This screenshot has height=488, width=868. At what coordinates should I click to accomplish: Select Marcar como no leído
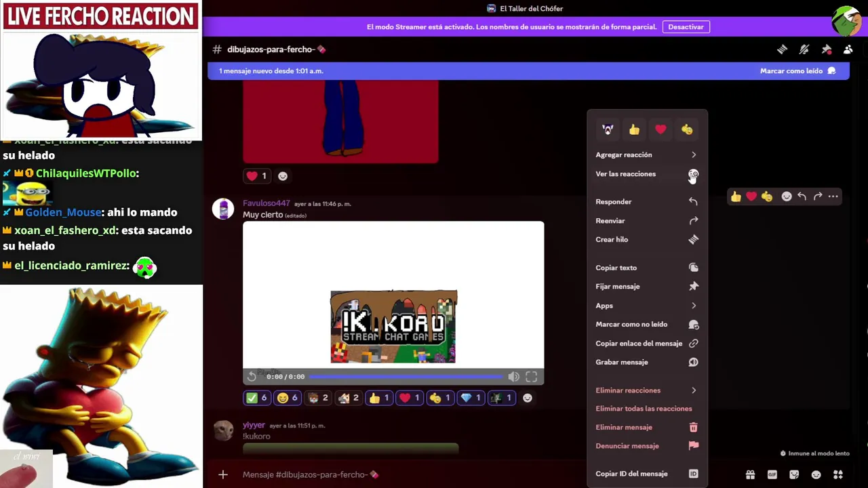pos(647,325)
